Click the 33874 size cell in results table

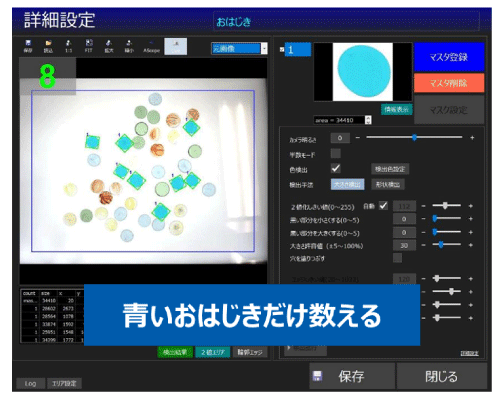[x=49, y=324]
